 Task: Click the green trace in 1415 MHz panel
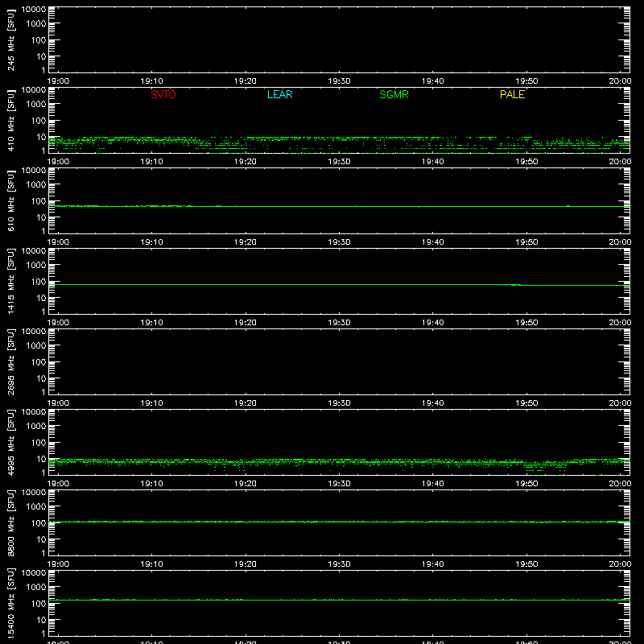pos(339,285)
